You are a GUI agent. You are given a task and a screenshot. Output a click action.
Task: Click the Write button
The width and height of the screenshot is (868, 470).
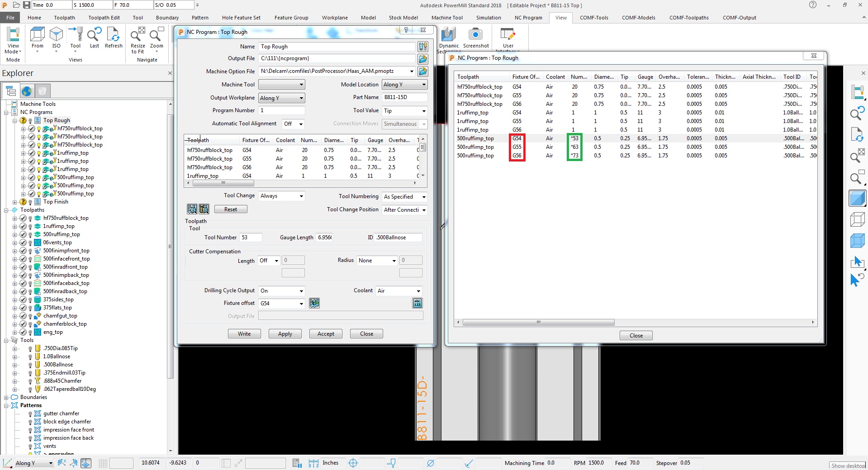point(244,333)
